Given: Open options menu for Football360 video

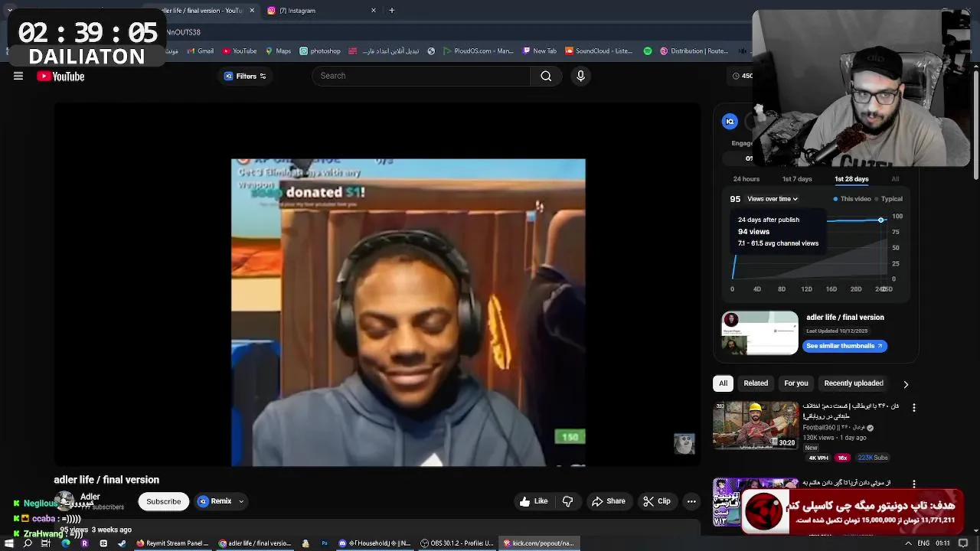Looking at the screenshot, I should pyautogui.click(x=913, y=408).
